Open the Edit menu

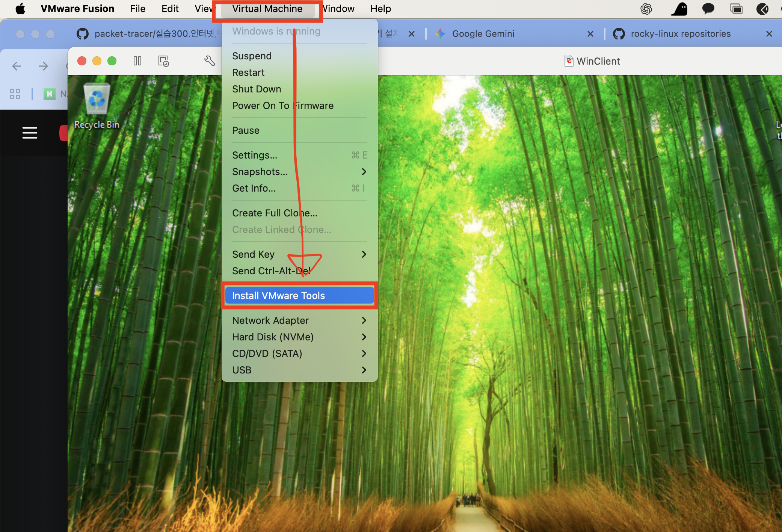[170, 9]
